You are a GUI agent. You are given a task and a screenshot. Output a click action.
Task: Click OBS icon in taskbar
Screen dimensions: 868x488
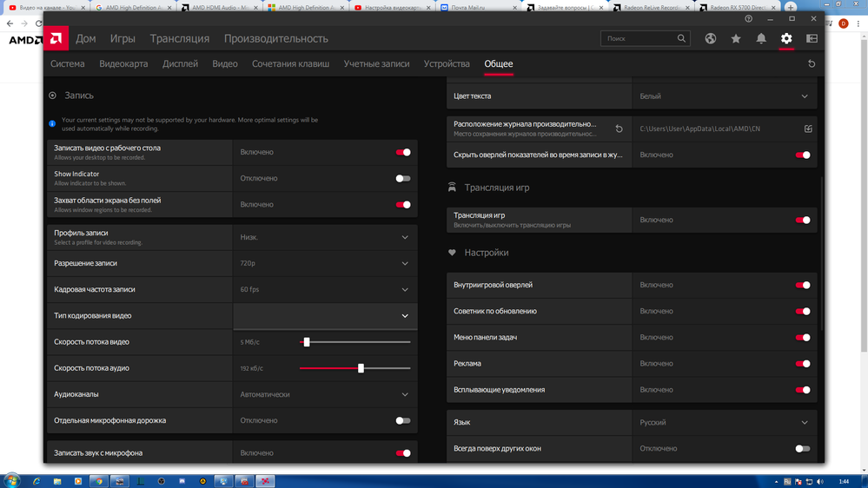pyautogui.click(x=161, y=481)
